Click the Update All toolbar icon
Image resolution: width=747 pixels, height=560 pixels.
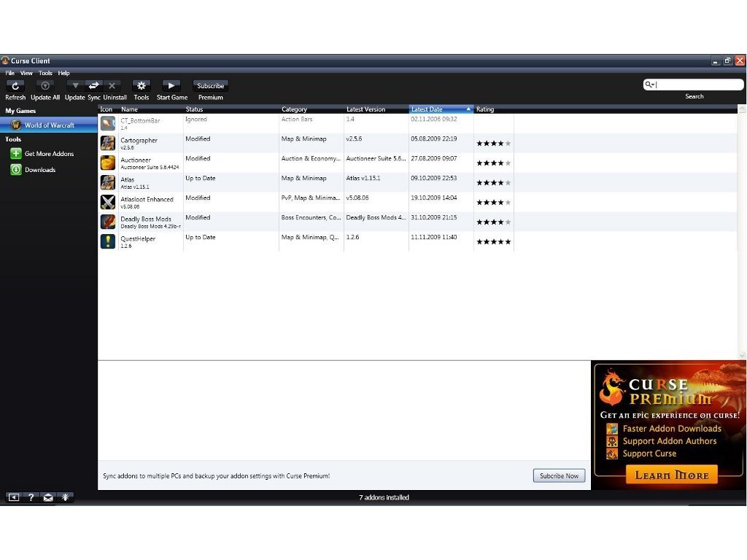point(45,86)
